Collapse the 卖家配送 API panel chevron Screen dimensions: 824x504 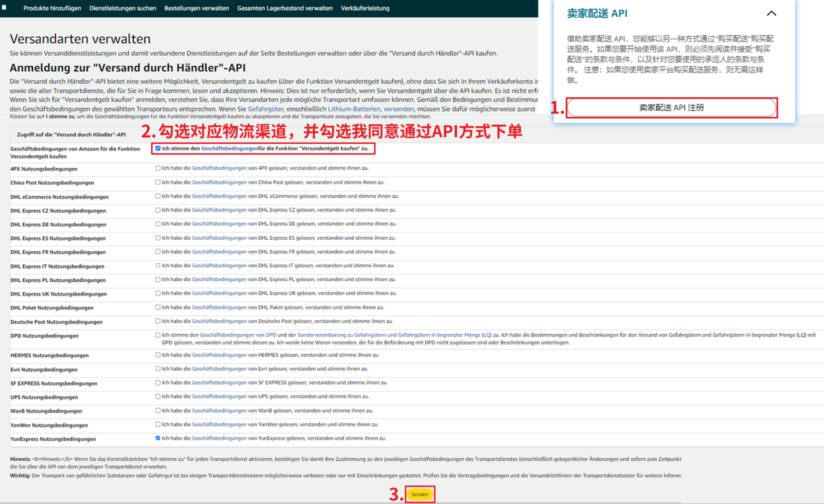[x=771, y=14]
